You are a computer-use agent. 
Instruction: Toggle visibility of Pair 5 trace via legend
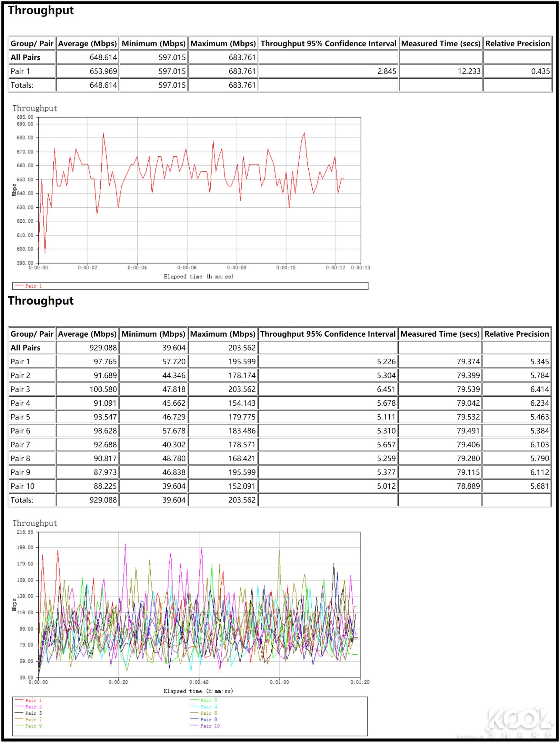[33, 713]
